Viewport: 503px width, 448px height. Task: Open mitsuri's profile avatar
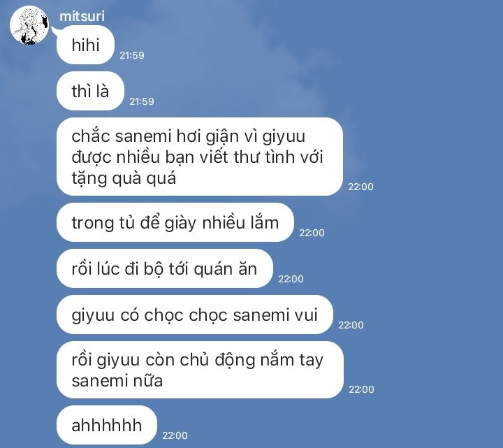29,25
